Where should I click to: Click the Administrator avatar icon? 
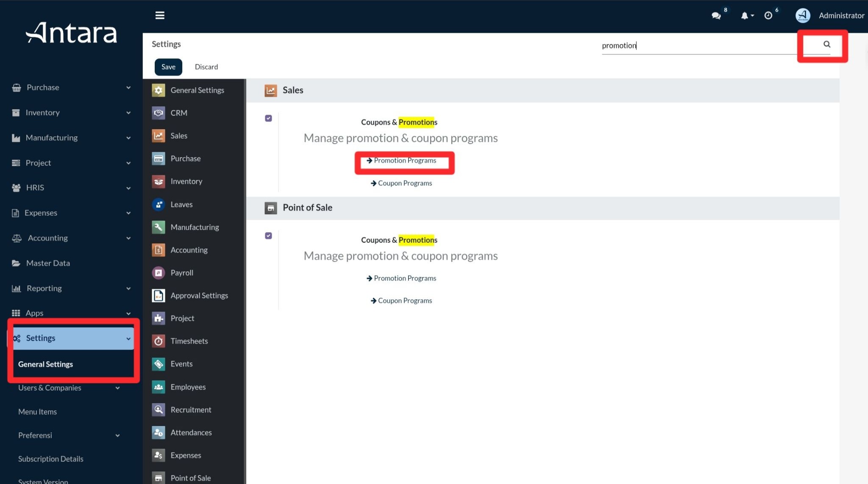point(803,16)
